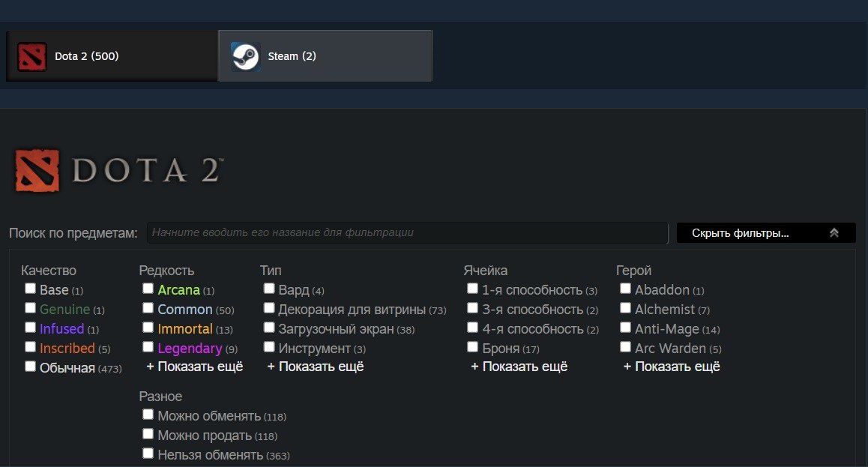
Task: Click the Редкость filter heading
Action: 166,271
